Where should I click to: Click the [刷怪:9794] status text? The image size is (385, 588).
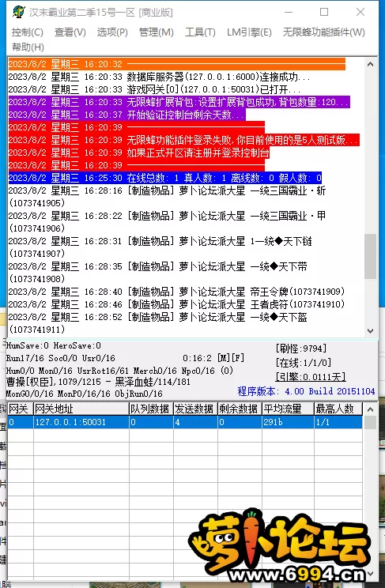point(301,349)
